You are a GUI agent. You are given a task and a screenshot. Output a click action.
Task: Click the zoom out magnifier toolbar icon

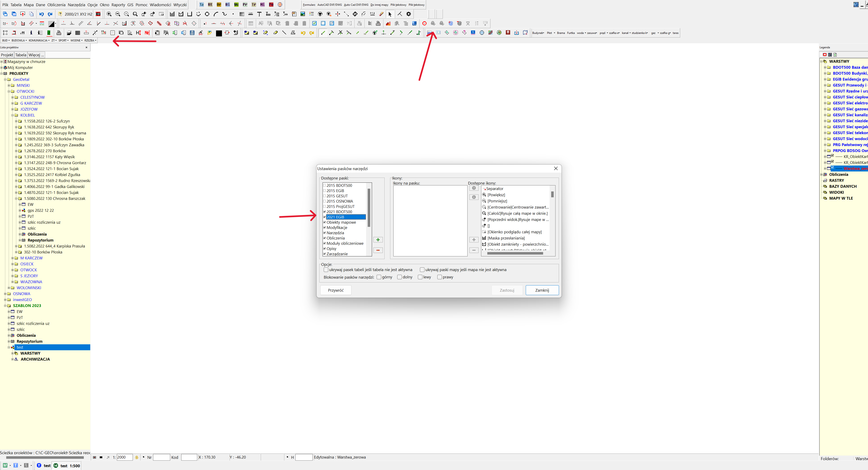tap(118, 14)
